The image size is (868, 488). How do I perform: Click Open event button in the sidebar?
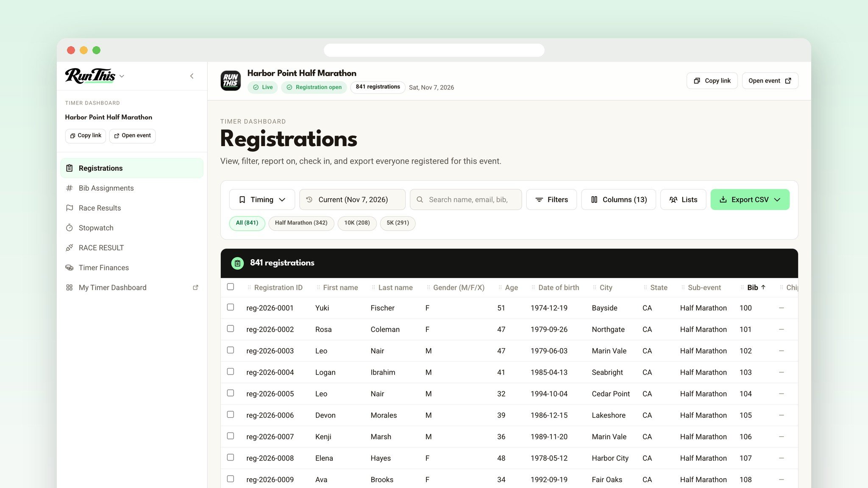click(132, 136)
